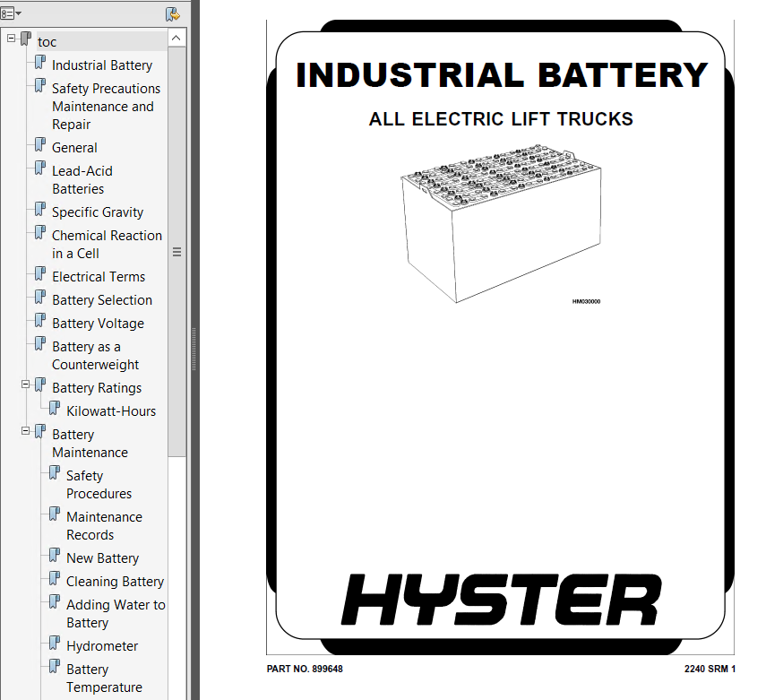The width and height of the screenshot is (766, 700).
Task: Click bookmark icon beside Kilowatt-Hours
Action: pos(55,409)
